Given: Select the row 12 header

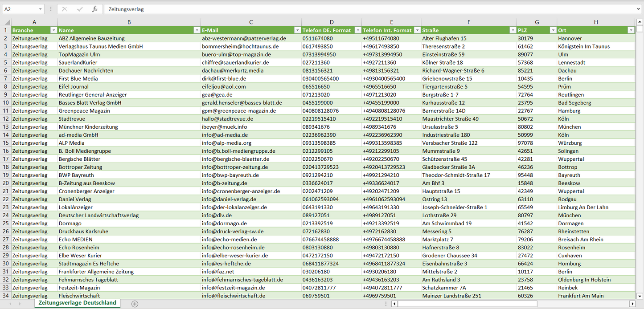Looking at the screenshot, I should pyautogui.click(x=5, y=119).
